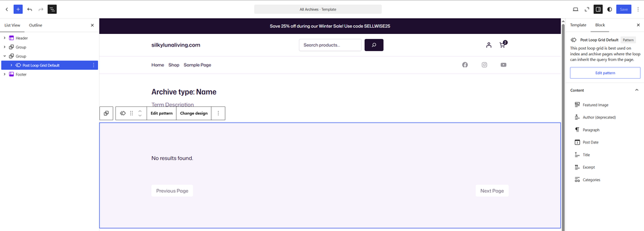This screenshot has width=644, height=231.
Task: Collapse the second Group item in List View
Action: click(x=4, y=56)
